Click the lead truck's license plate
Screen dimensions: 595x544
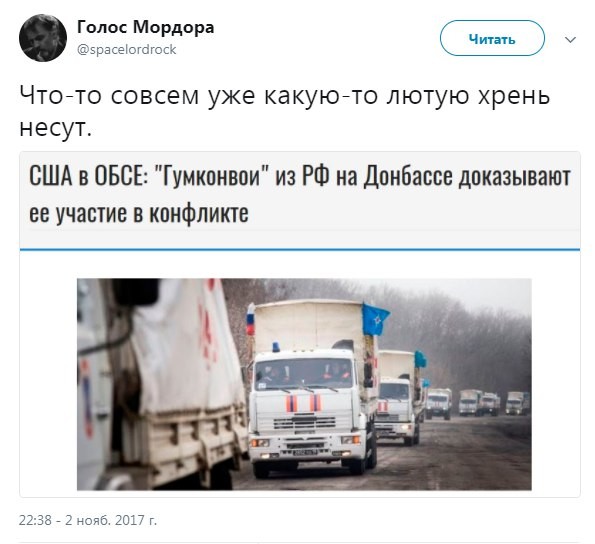coord(305,452)
